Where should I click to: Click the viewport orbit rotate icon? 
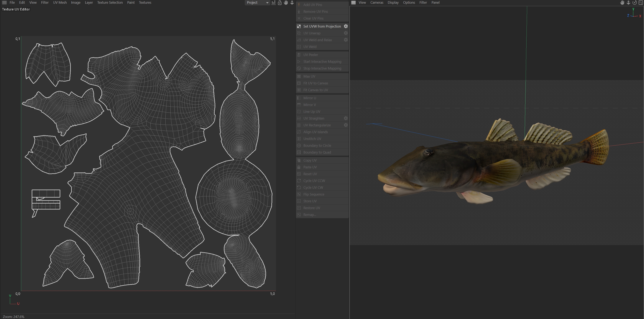635,2
